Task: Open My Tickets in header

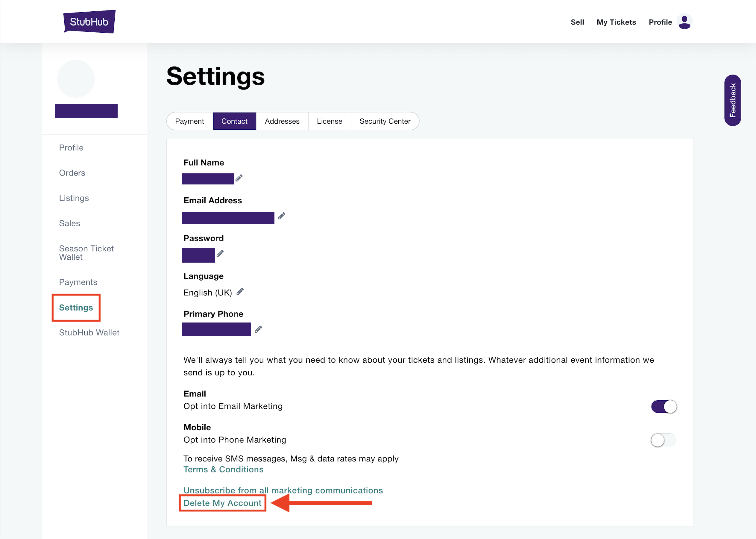Action: click(x=616, y=22)
